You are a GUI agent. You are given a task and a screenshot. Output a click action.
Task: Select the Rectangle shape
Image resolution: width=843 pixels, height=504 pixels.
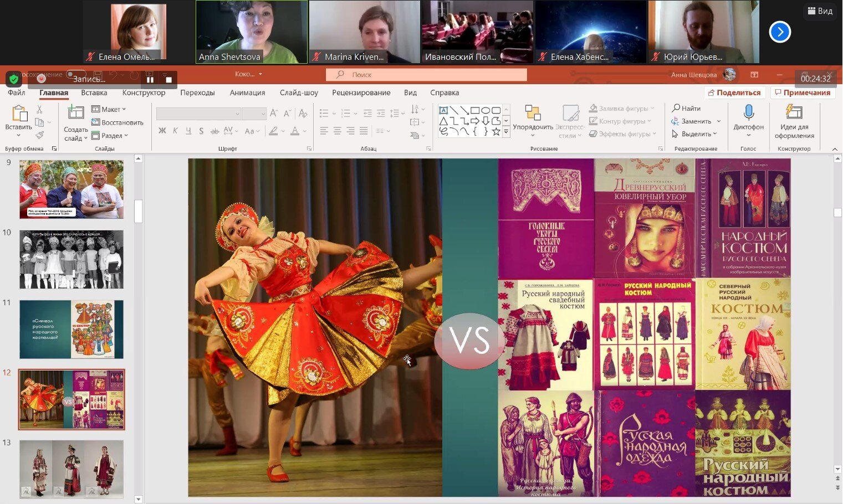[x=475, y=110]
